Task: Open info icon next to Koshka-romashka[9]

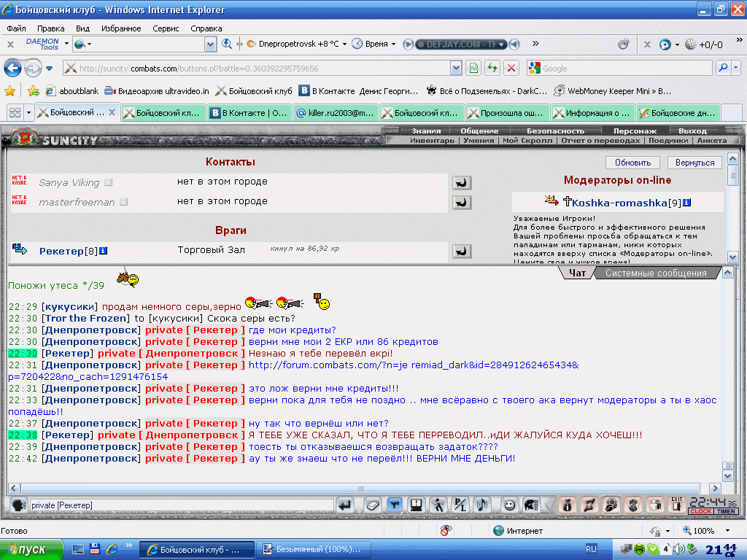Action: [686, 203]
